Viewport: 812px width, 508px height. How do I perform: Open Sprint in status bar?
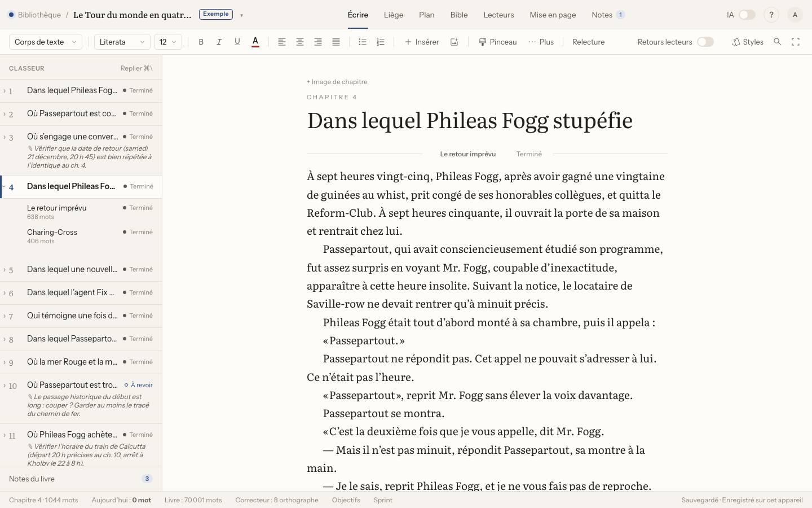(x=383, y=500)
